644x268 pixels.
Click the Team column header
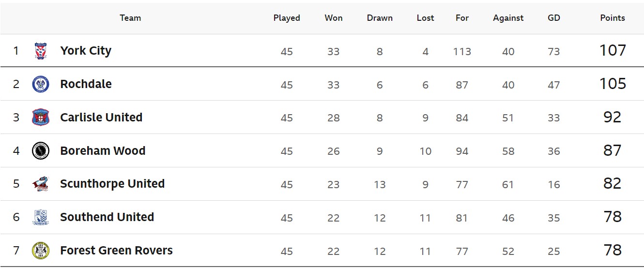[130, 18]
